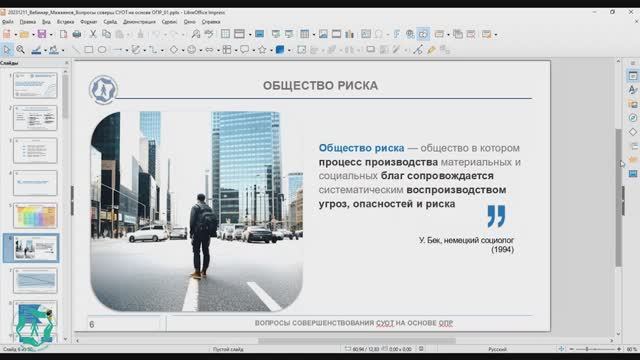This screenshot has height=360, width=640.
Task: Open the sidebar Properties deck icon
Action: click(x=633, y=76)
